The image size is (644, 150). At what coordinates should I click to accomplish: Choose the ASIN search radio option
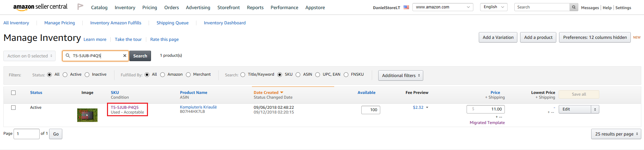tap(298, 75)
